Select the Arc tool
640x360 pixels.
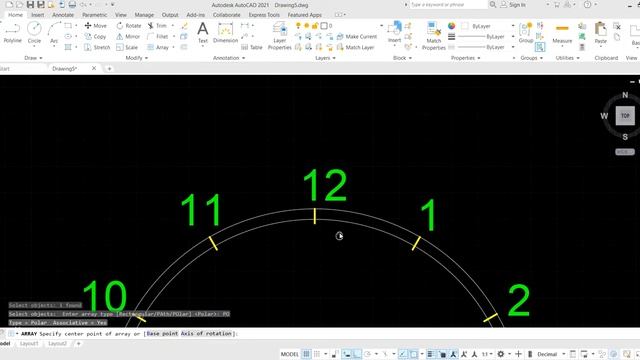click(x=54, y=33)
